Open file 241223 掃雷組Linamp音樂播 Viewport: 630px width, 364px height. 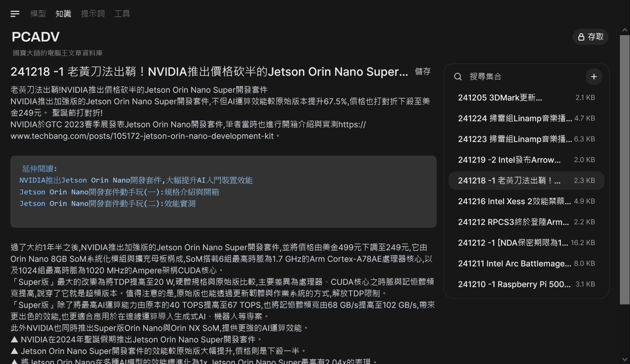click(526, 139)
